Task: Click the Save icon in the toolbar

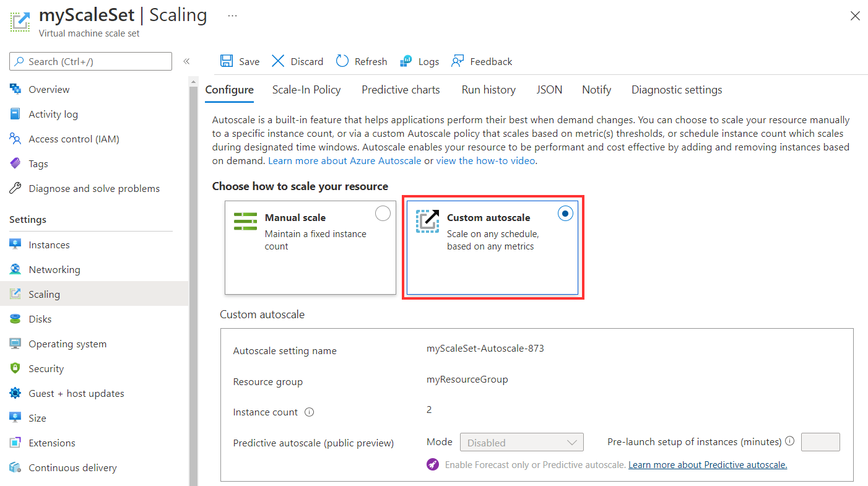Action: (239, 61)
